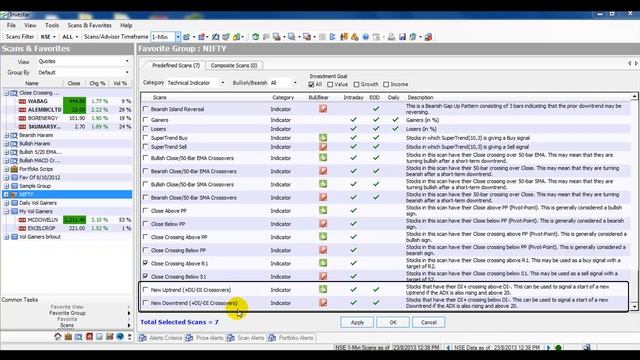Switch to the Composite Scans tab
Screen dimensions: 640x360
(234, 65)
